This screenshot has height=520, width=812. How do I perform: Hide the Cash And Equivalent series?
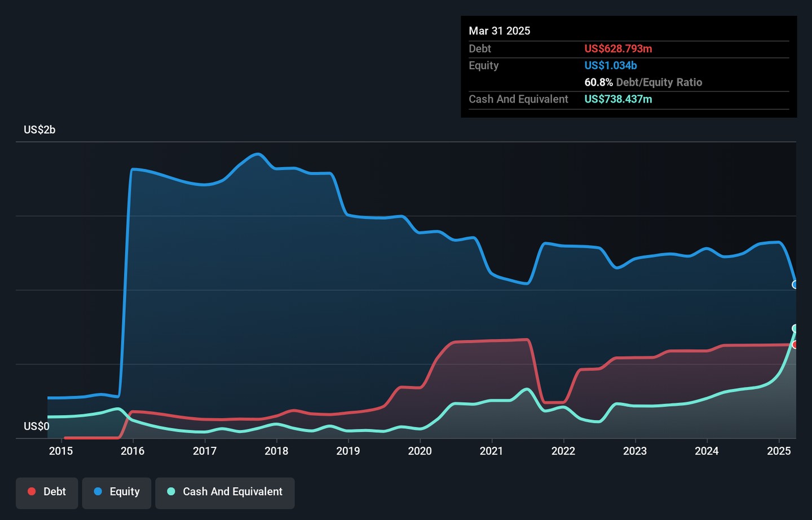(x=224, y=492)
